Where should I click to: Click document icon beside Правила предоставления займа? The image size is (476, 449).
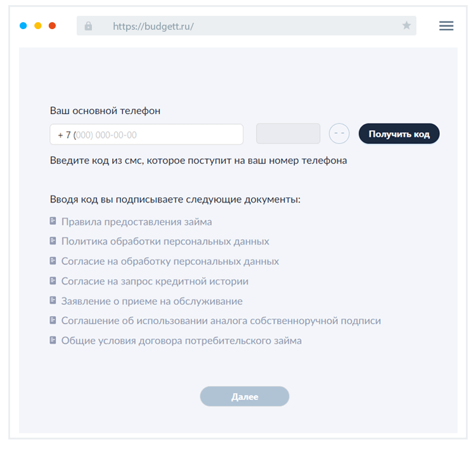pyautogui.click(x=53, y=222)
